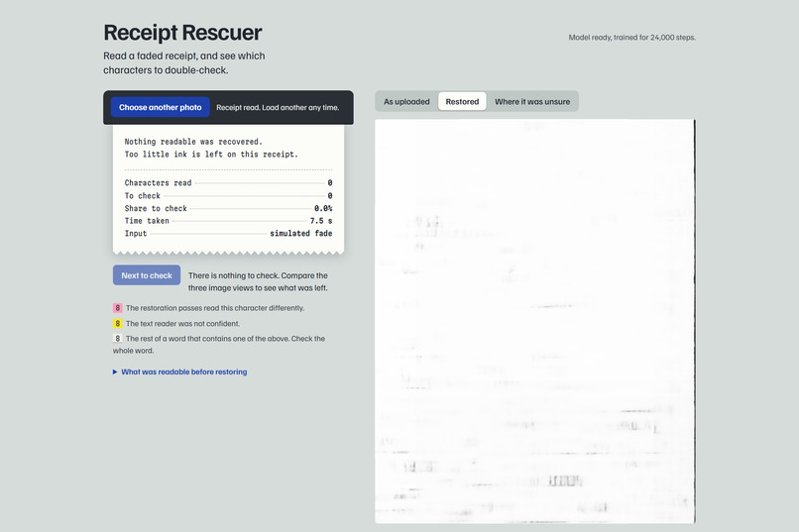This screenshot has height=532, width=799.
Task: Click the Characters read row
Action: 228,182
